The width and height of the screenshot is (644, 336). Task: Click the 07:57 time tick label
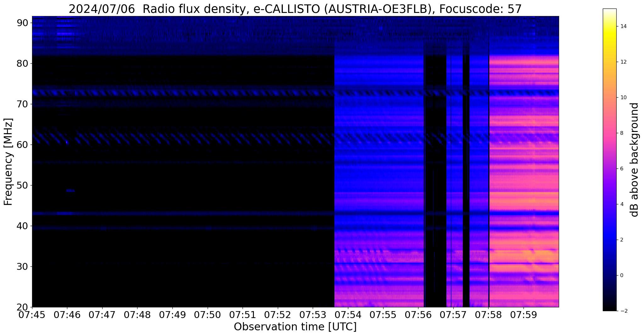(x=453, y=315)
